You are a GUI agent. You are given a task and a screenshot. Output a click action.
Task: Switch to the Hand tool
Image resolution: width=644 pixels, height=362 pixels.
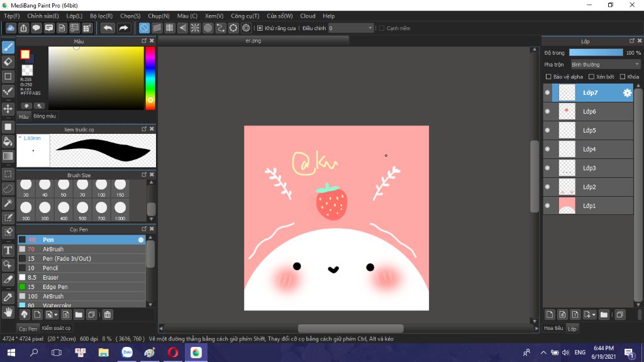(8, 312)
